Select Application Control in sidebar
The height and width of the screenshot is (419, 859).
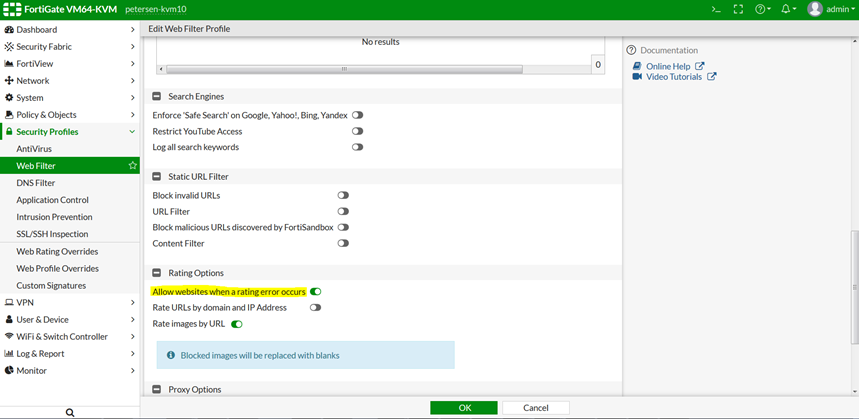coord(52,200)
